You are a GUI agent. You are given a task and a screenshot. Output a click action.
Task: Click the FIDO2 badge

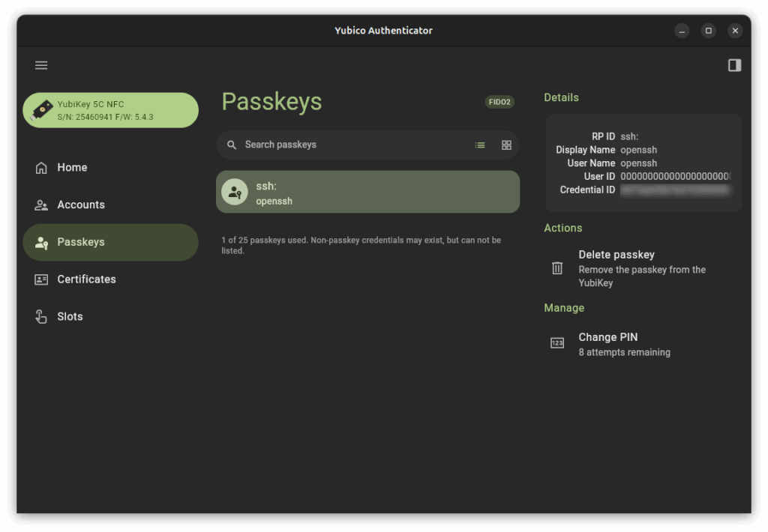[499, 102]
